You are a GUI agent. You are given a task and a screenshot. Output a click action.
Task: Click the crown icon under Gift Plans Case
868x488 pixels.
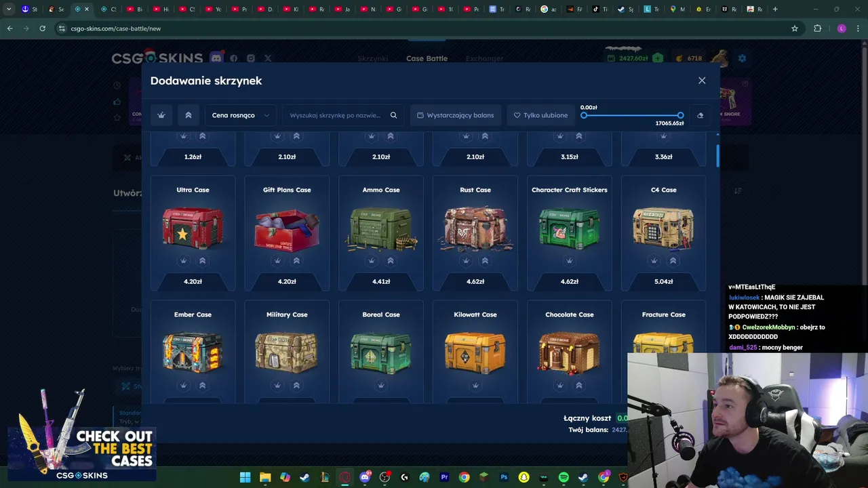[277, 261]
